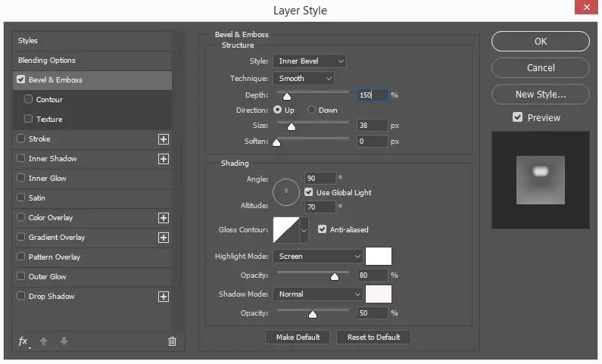The image size is (602, 364).
Task: Enable the Drop Shadow checkbox
Action: click(x=20, y=296)
